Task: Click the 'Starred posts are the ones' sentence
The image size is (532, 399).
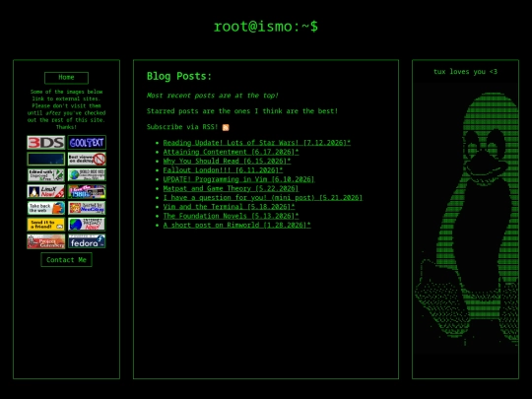Action: point(242,111)
